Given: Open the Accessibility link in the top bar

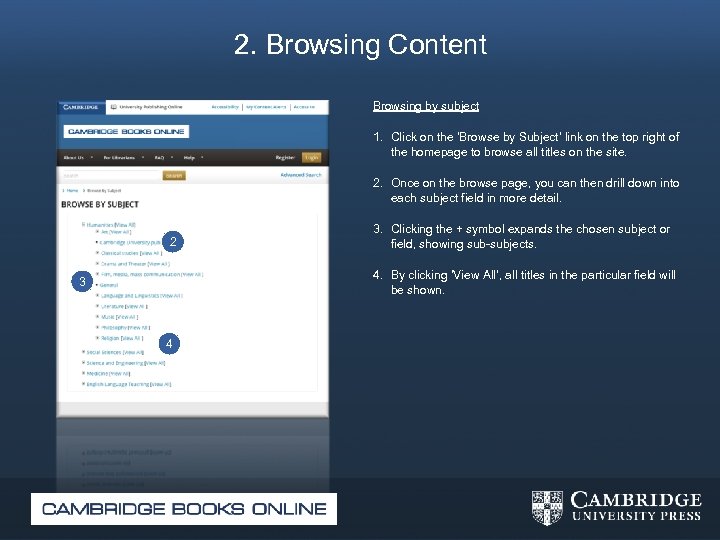Looking at the screenshot, I should click(225, 107).
